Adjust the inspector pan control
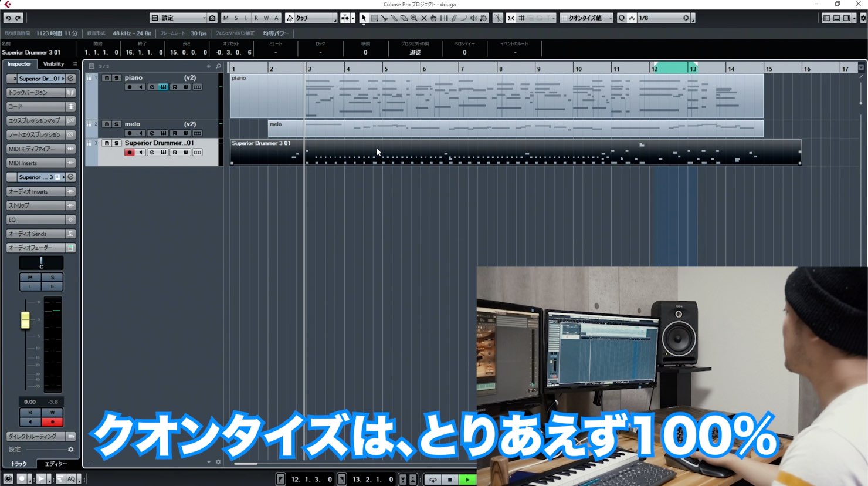 (x=41, y=262)
